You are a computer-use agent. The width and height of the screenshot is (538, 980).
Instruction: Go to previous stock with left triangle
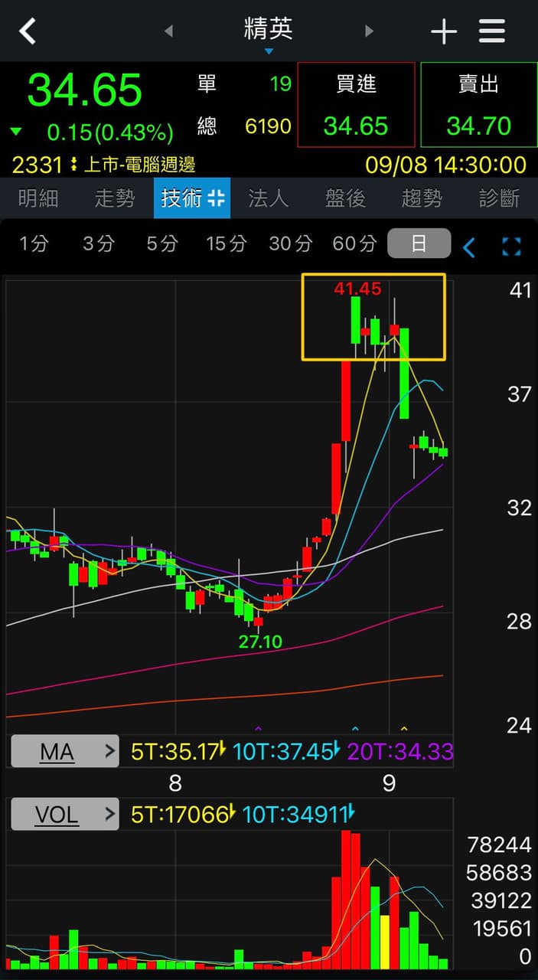[169, 31]
